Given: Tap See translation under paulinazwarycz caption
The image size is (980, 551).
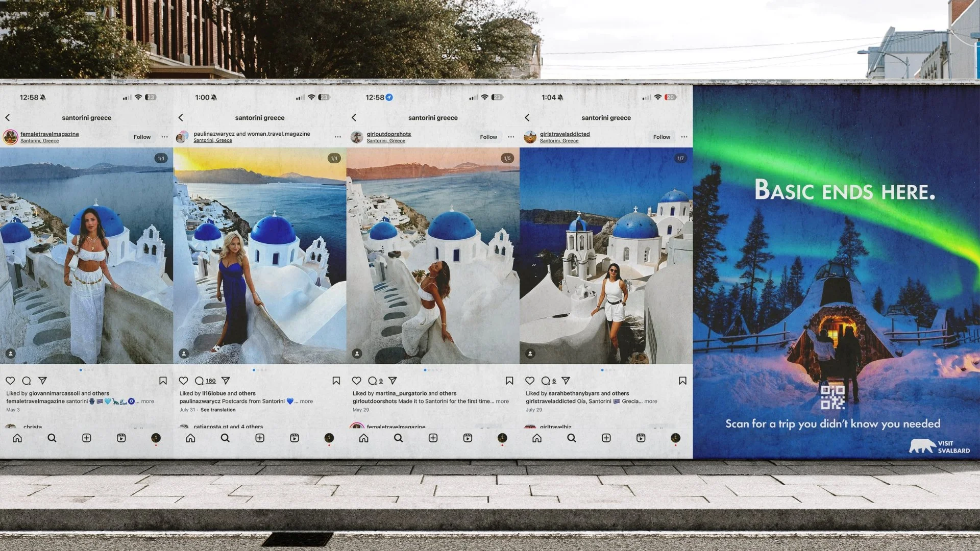Looking at the screenshot, I should coord(218,410).
